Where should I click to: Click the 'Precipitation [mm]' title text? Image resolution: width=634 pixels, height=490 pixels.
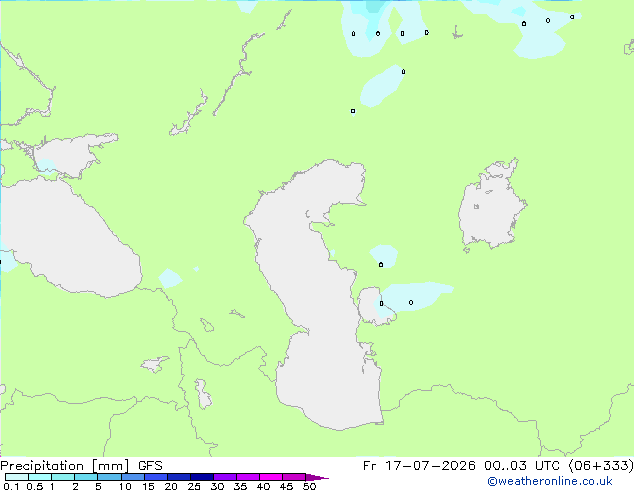click(65, 466)
